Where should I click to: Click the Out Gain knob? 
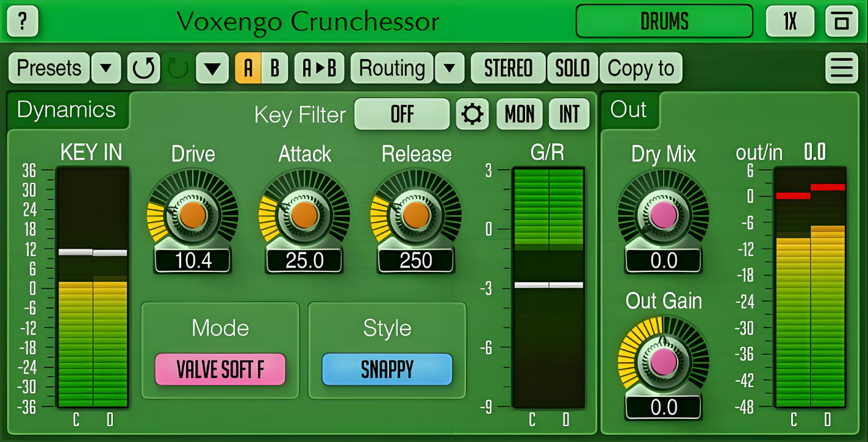(x=664, y=362)
